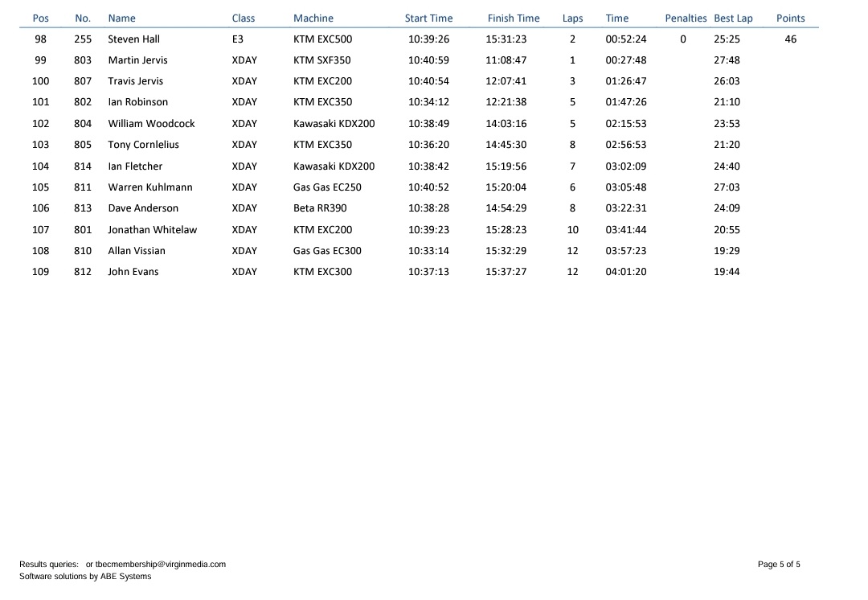Click the Best Lap column header
The height and width of the screenshot is (600, 868).
[733, 18]
